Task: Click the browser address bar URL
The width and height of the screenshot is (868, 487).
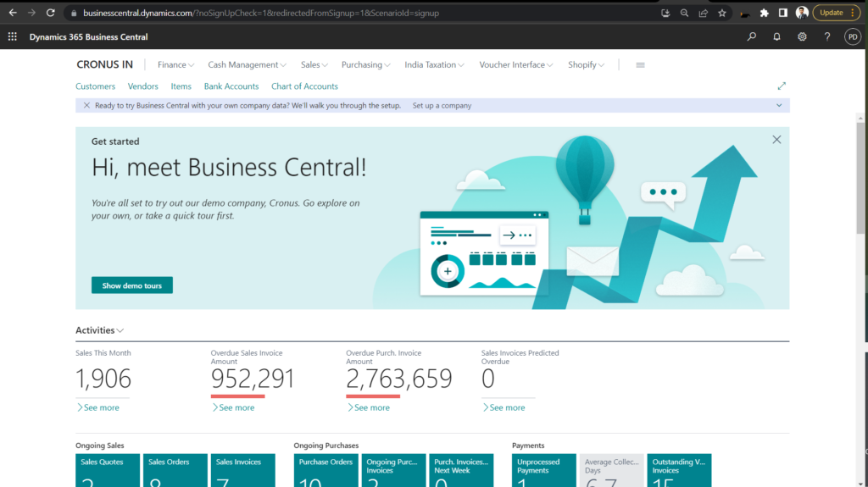Action: click(261, 13)
